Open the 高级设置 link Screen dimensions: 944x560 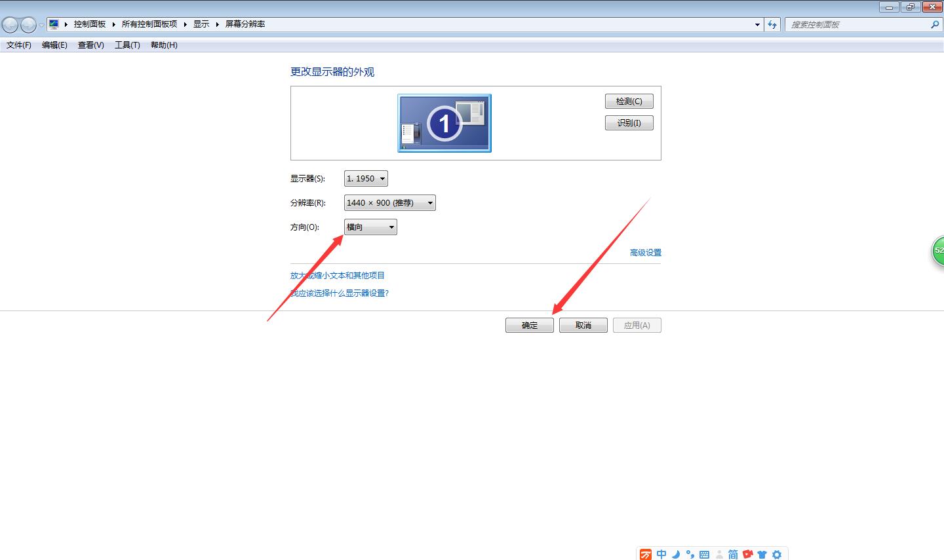[646, 253]
